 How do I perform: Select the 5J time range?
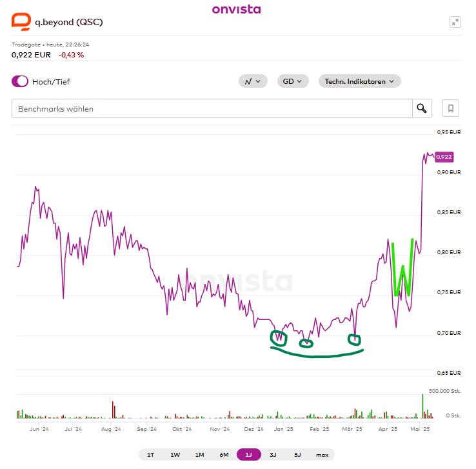point(297,455)
